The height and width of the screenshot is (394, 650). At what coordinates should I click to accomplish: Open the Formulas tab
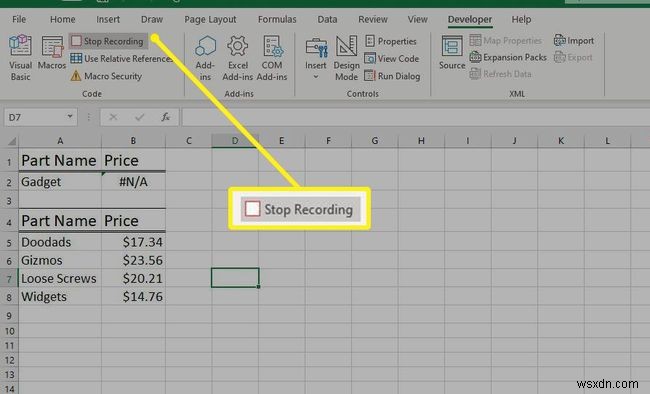(277, 19)
